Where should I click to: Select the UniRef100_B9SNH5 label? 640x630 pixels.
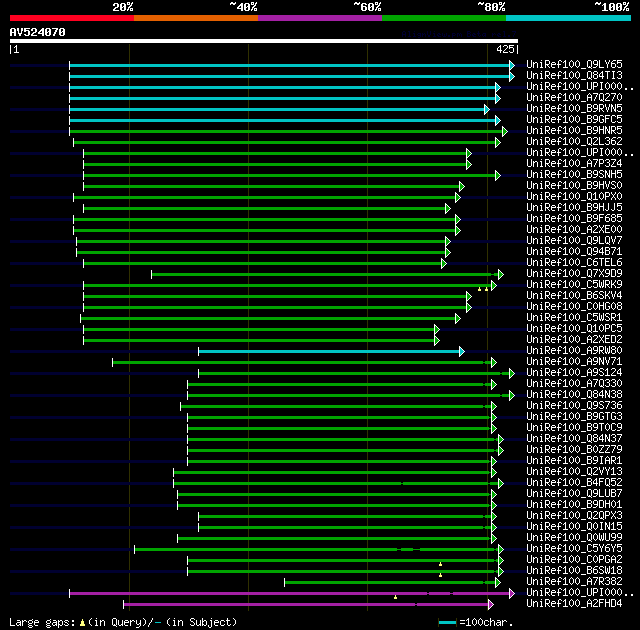[574, 175]
